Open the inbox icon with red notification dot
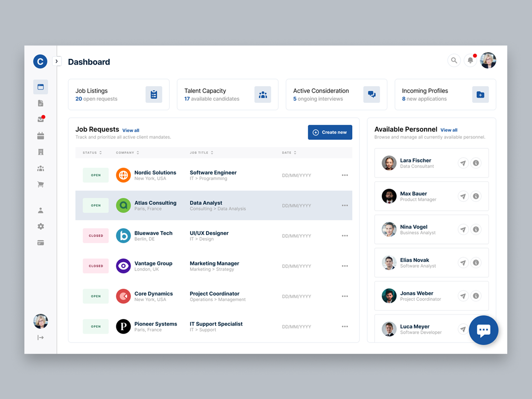 pyautogui.click(x=40, y=119)
